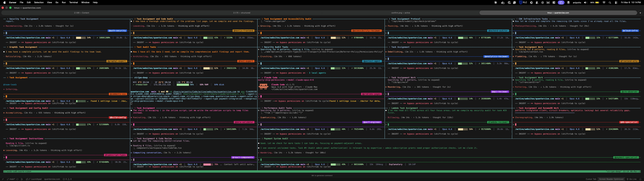Click the main* git branch in status bar
Screen dimensions: 644x181
click(x=11, y=179)
